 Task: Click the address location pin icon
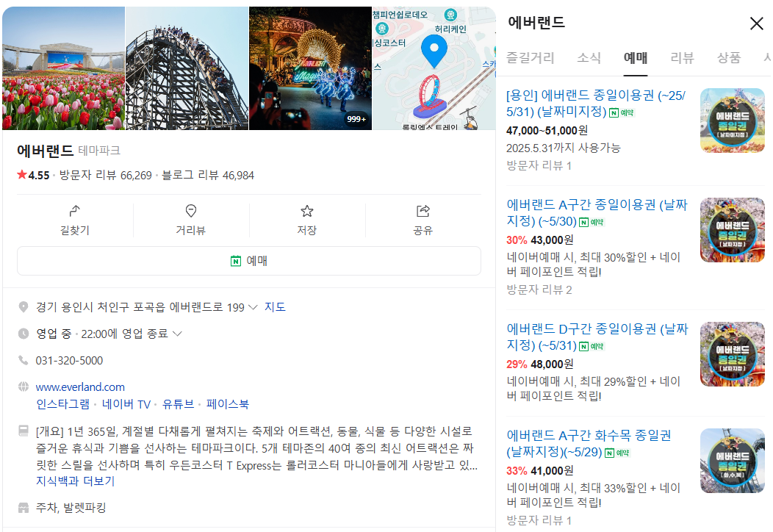(x=24, y=307)
